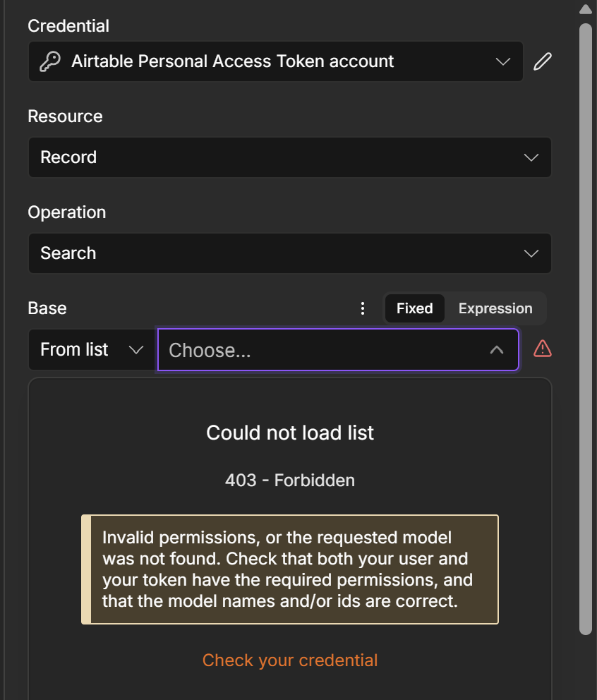Select Fixed mode for Base
Image resolution: width=597 pixels, height=700 pixels.
[x=414, y=308]
